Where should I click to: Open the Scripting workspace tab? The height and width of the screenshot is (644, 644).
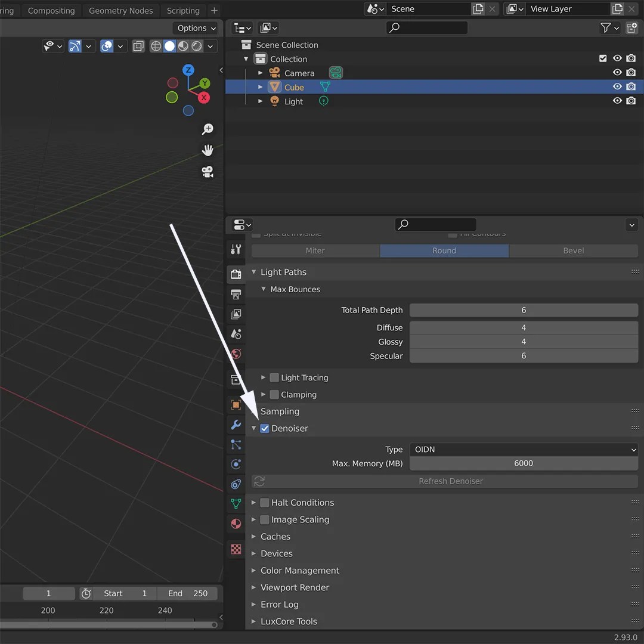182,10
